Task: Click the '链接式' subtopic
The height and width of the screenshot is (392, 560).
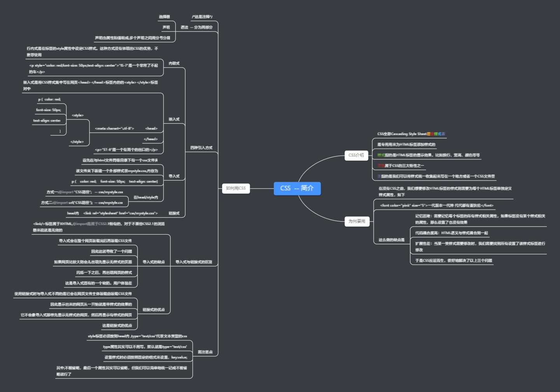Action: click(x=174, y=213)
